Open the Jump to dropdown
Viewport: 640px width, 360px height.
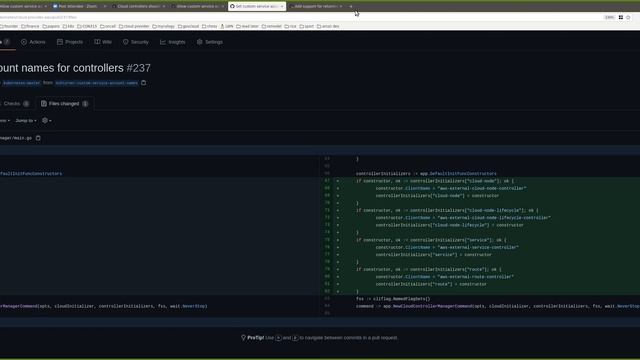pyautogui.click(x=26, y=121)
